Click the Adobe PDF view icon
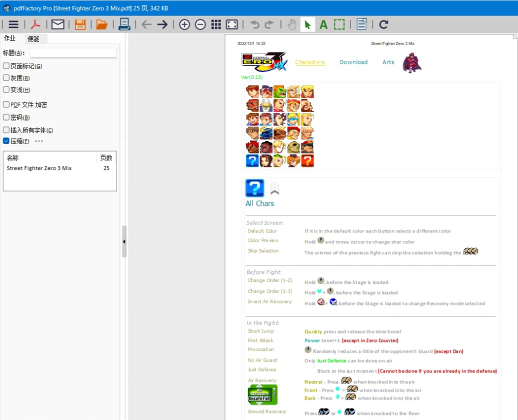 tap(35, 24)
